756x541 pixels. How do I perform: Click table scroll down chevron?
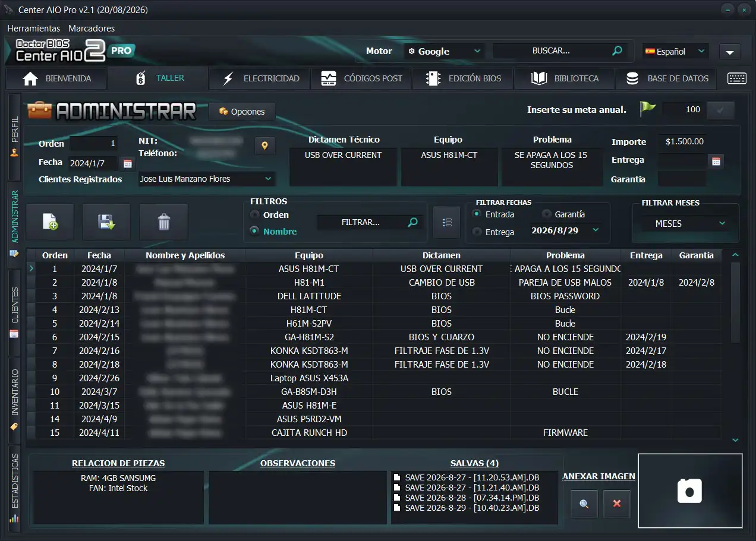735,440
